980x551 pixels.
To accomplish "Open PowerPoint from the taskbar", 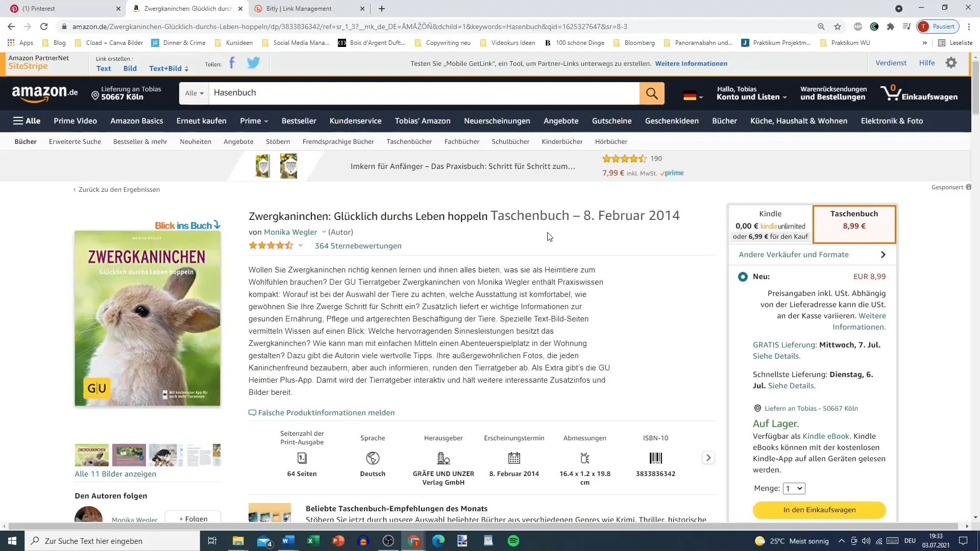I will (x=338, y=541).
